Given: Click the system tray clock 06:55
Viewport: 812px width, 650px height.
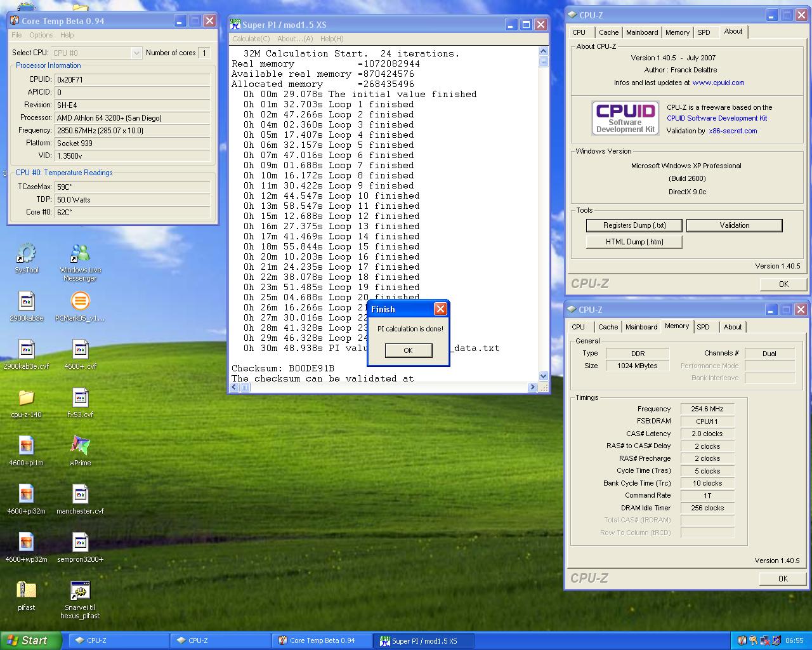Looking at the screenshot, I should click(x=794, y=640).
